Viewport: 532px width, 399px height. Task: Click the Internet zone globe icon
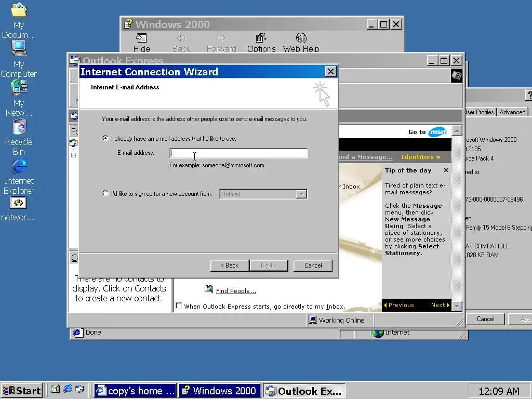click(x=378, y=334)
